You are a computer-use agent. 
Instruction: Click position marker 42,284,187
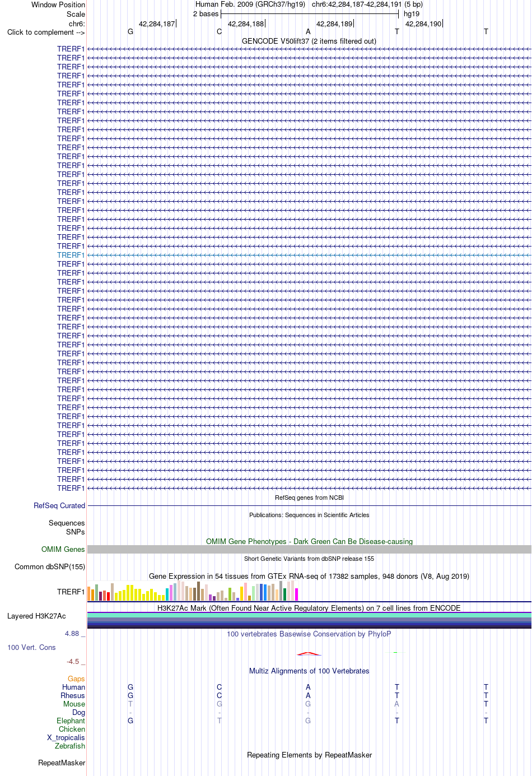pos(157,24)
